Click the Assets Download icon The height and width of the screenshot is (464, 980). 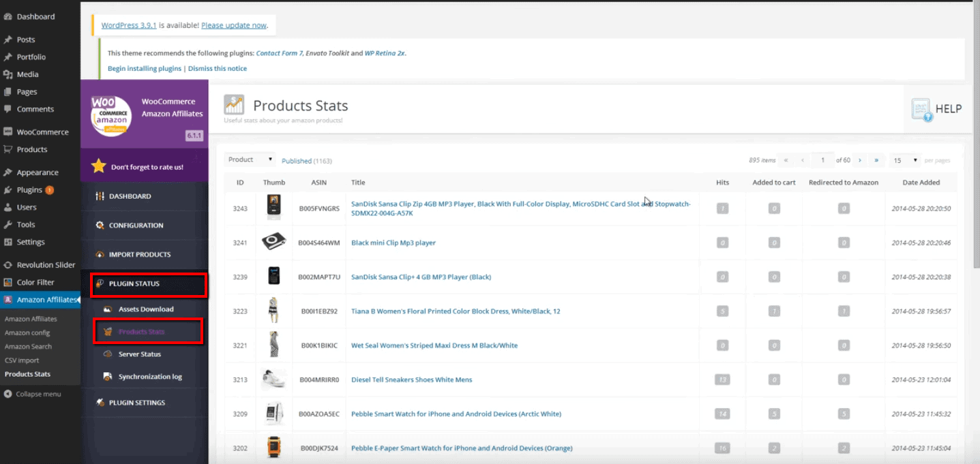(x=107, y=309)
